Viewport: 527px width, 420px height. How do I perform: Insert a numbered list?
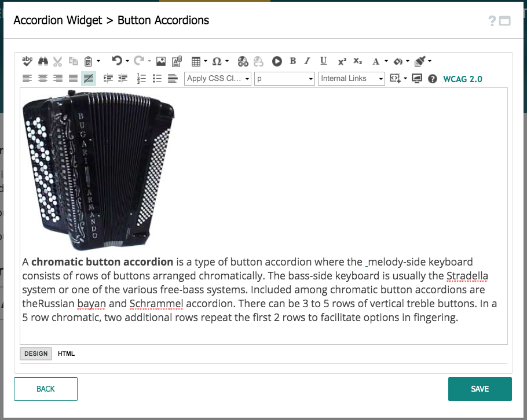pyautogui.click(x=141, y=79)
